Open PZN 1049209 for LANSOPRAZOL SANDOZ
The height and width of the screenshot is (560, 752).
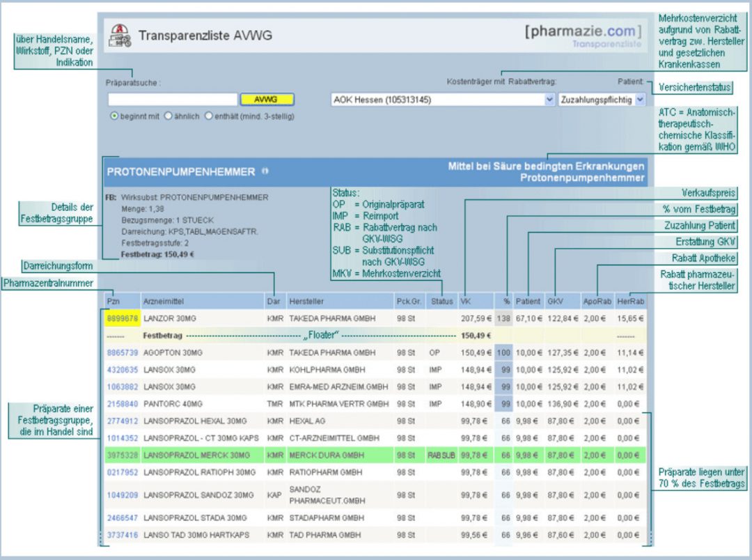pyautogui.click(x=123, y=495)
